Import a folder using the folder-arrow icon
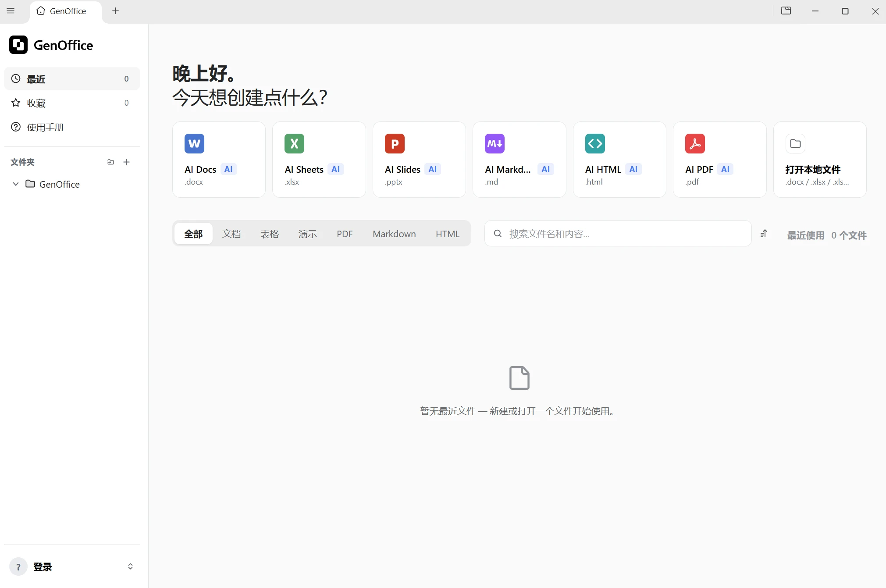 (x=110, y=162)
